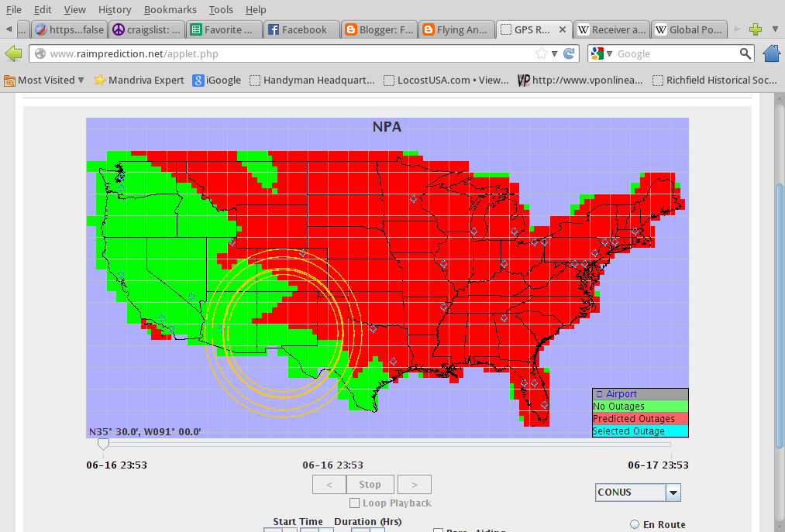Click the Google search engine icon
Screen dimensions: 785x532
pos(597,53)
